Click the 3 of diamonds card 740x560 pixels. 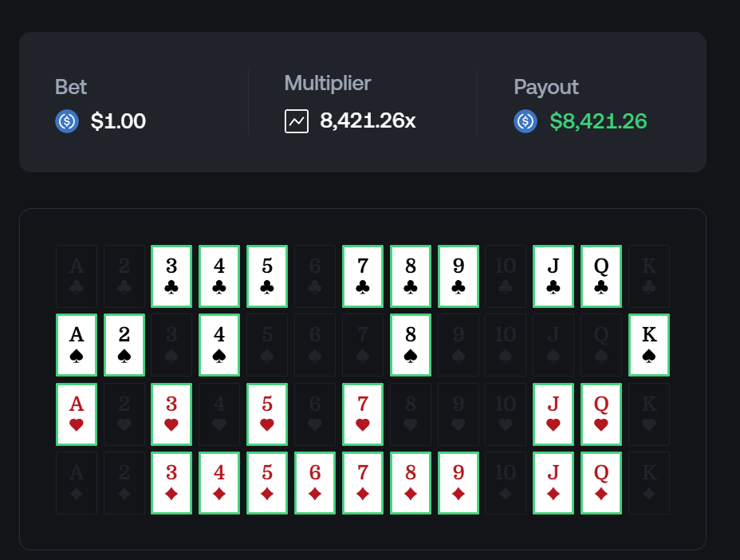click(x=171, y=483)
